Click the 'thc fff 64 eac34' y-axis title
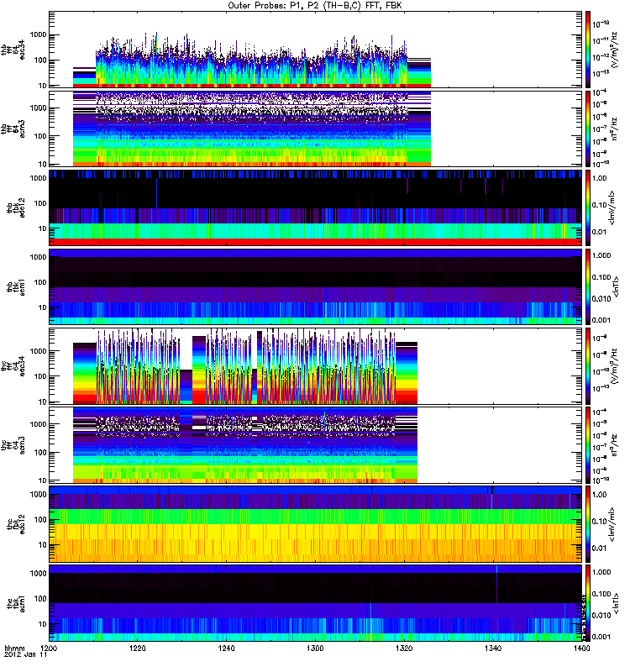Screen dimensions: 630x672 pos(13,366)
